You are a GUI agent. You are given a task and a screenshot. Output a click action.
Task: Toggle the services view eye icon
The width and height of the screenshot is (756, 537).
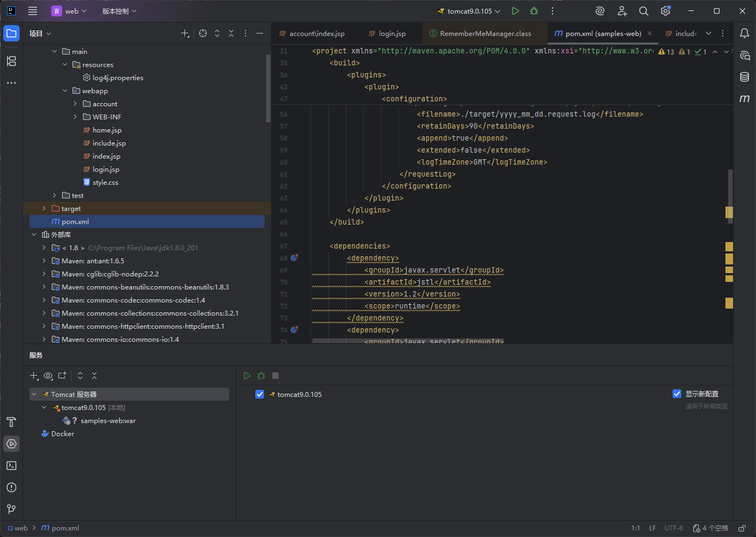(x=48, y=376)
